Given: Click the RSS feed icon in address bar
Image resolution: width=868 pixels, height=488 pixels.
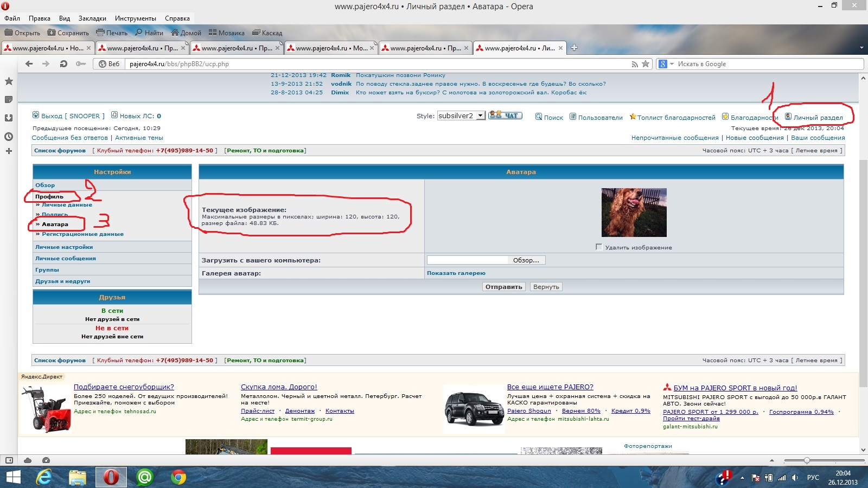Looking at the screenshot, I should point(634,64).
